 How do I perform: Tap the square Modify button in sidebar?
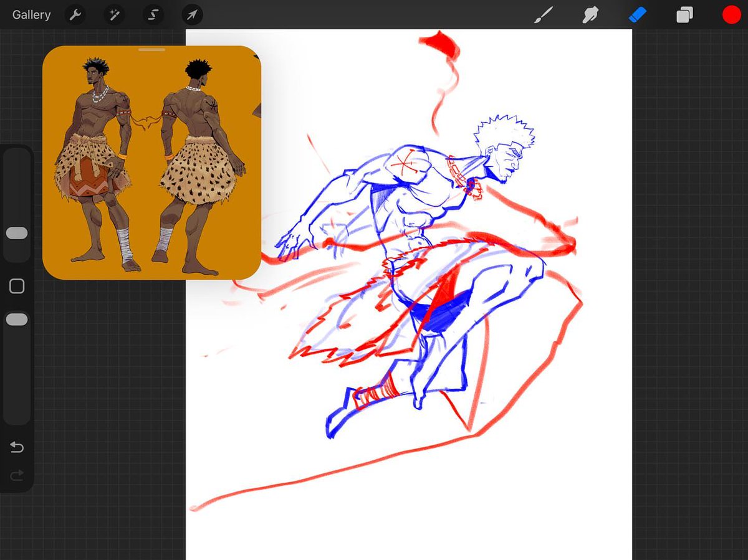pos(17,286)
